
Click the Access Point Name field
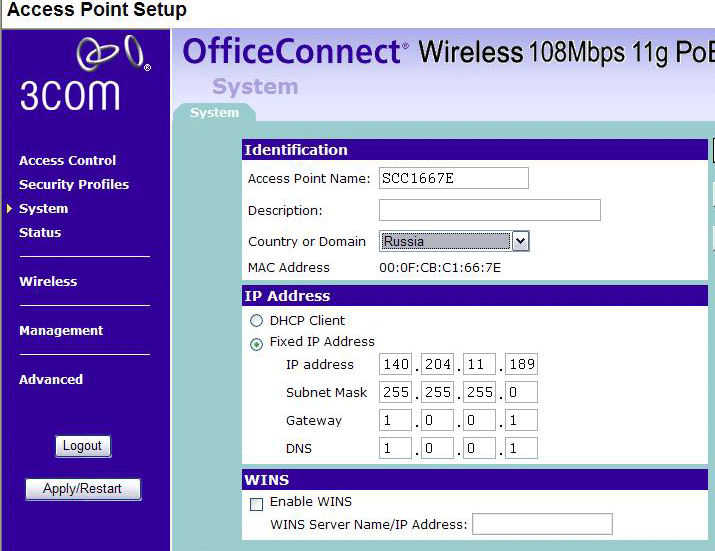coord(454,178)
